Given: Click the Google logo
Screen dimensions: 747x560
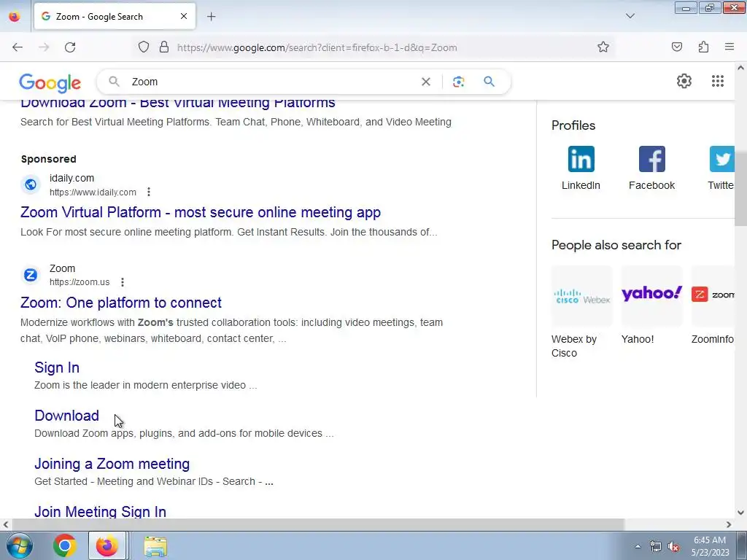Looking at the screenshot, I should [x=50, y=83].
